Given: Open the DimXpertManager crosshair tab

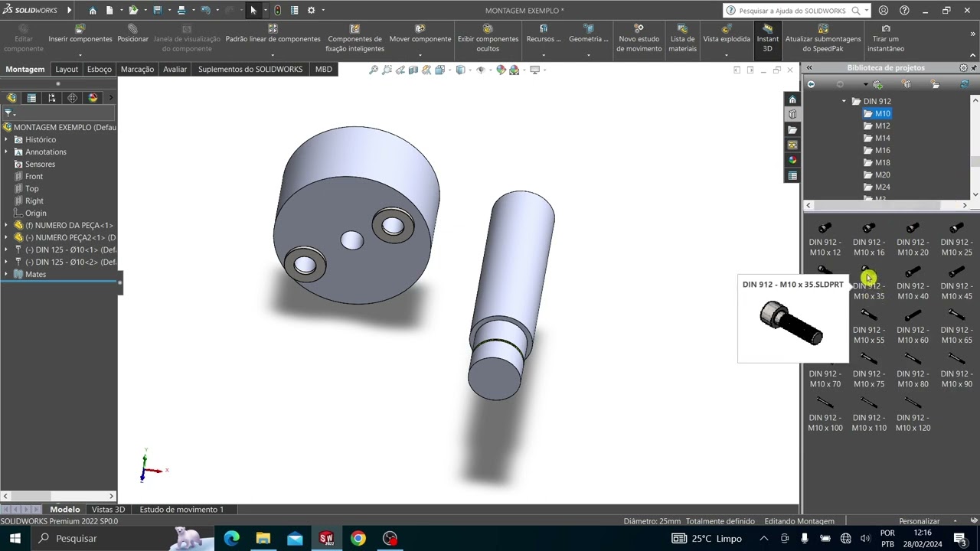Looking at the screenshot, I should 72,98.
